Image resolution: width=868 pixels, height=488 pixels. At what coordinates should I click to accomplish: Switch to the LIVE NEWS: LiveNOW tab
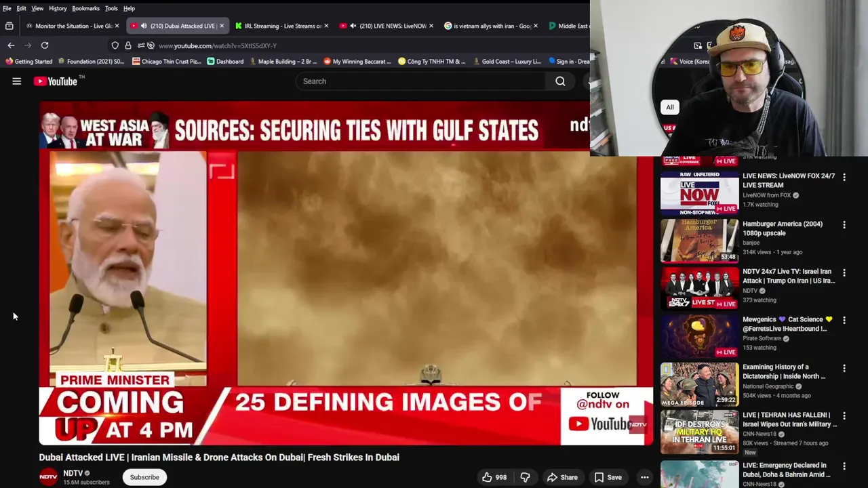[x=387, y=26]
